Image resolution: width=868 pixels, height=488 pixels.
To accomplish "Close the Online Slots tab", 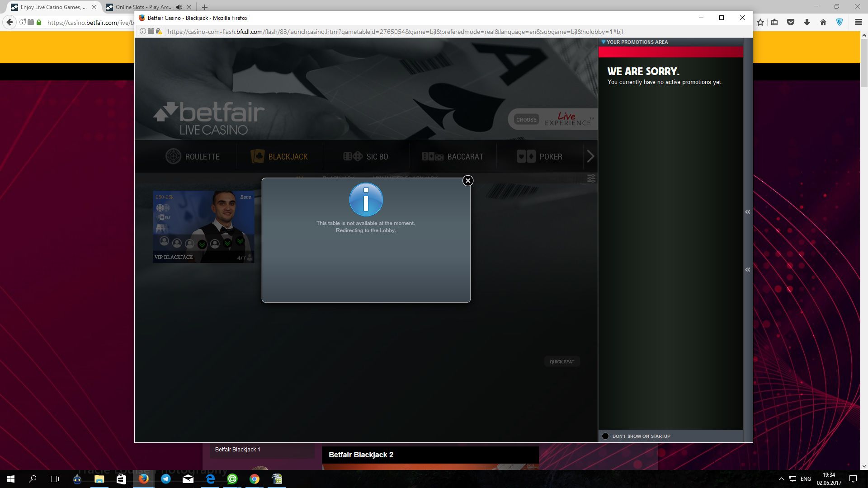I will pos(189,7).
